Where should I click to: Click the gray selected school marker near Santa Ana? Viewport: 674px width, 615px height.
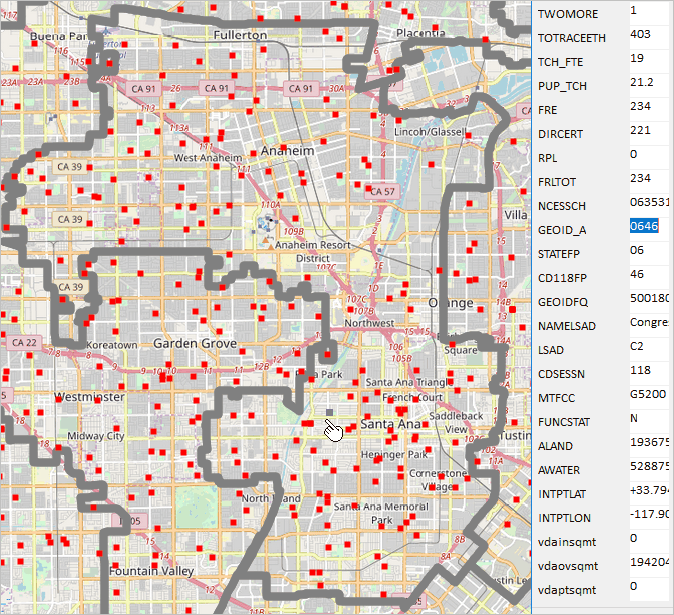329,413
